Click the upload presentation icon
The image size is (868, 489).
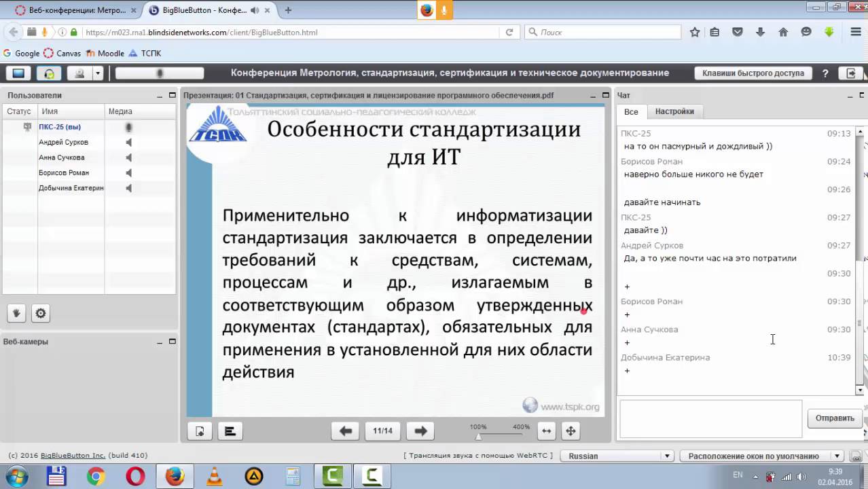coord(200,431)
